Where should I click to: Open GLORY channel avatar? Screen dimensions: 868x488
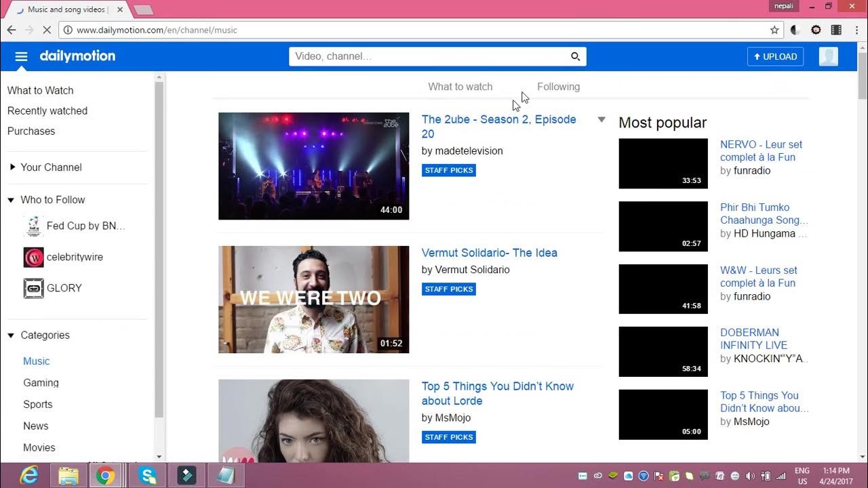[33, 288]
